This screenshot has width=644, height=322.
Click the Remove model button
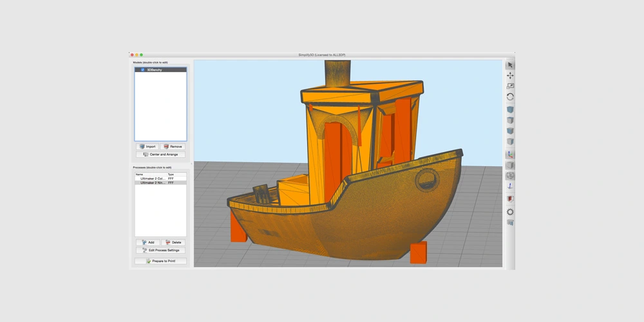173,147
